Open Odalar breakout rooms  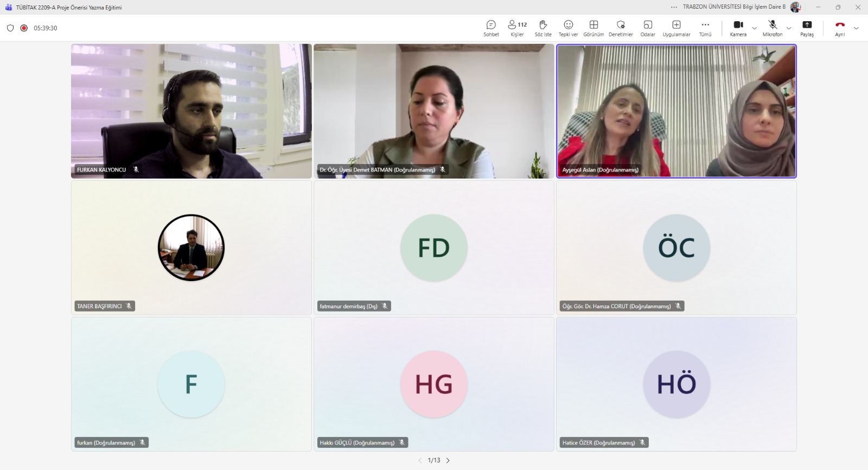[x=648, y=28]
